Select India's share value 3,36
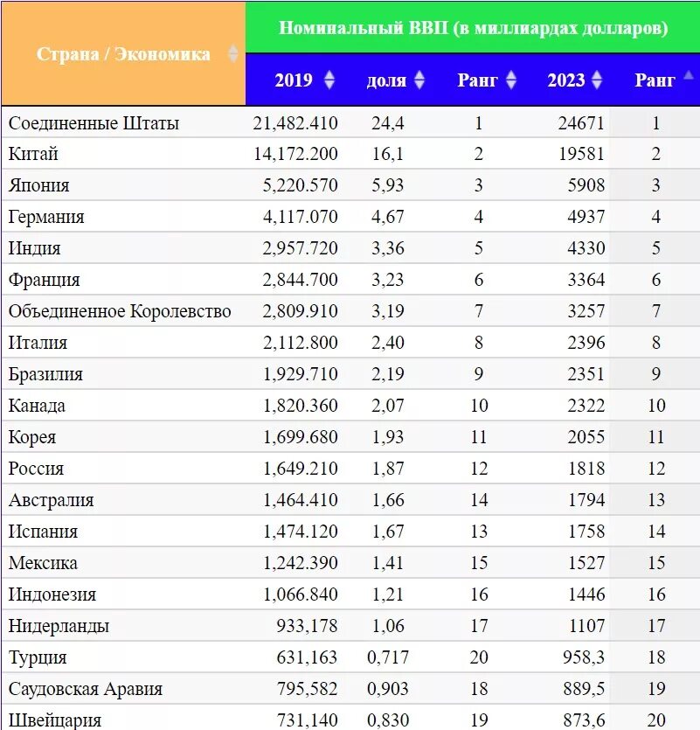 (388, 248)
